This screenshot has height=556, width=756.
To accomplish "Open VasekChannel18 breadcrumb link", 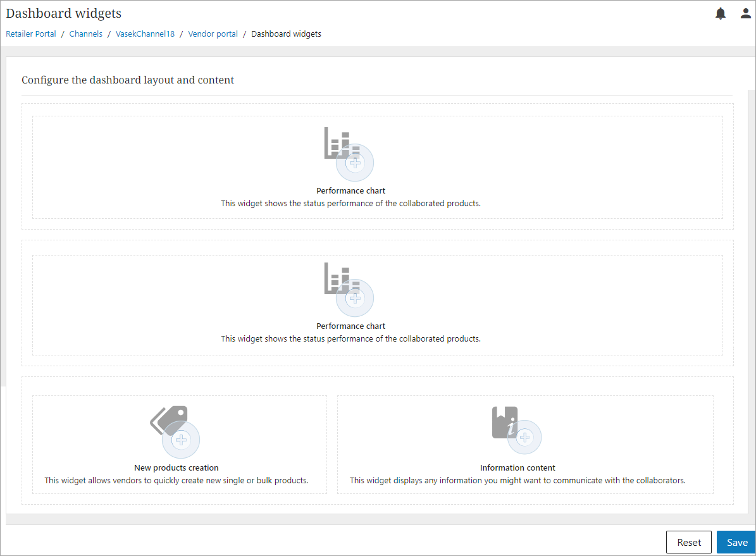I will pyautogui.click(x=145, y=34).
